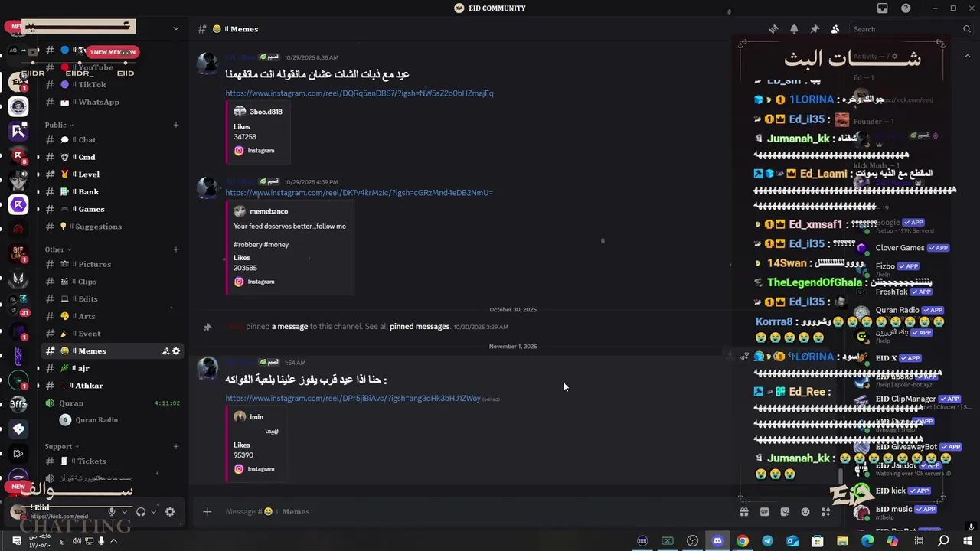The height and width of the screenshot is (551, 980).
Task: Open the gift Nitro icon
Action: (x=743, y=511)
